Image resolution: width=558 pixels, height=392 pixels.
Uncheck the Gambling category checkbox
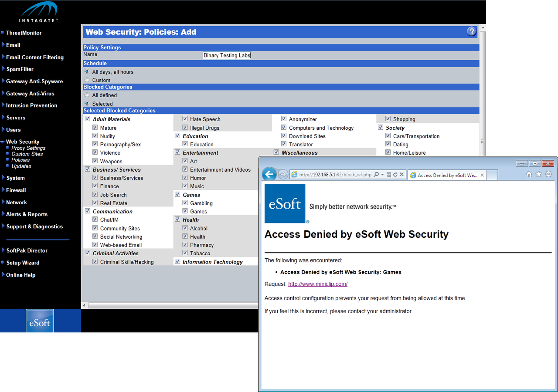[185, 203]
